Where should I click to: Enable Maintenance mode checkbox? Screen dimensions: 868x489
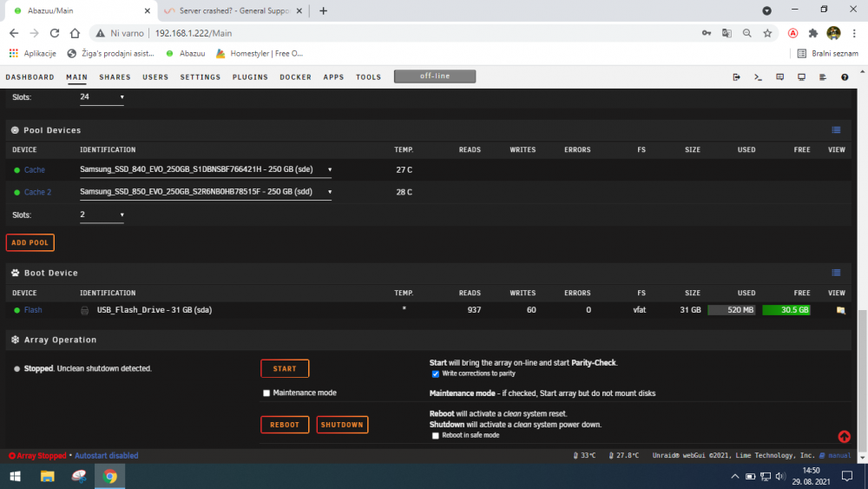coord(266,393)
